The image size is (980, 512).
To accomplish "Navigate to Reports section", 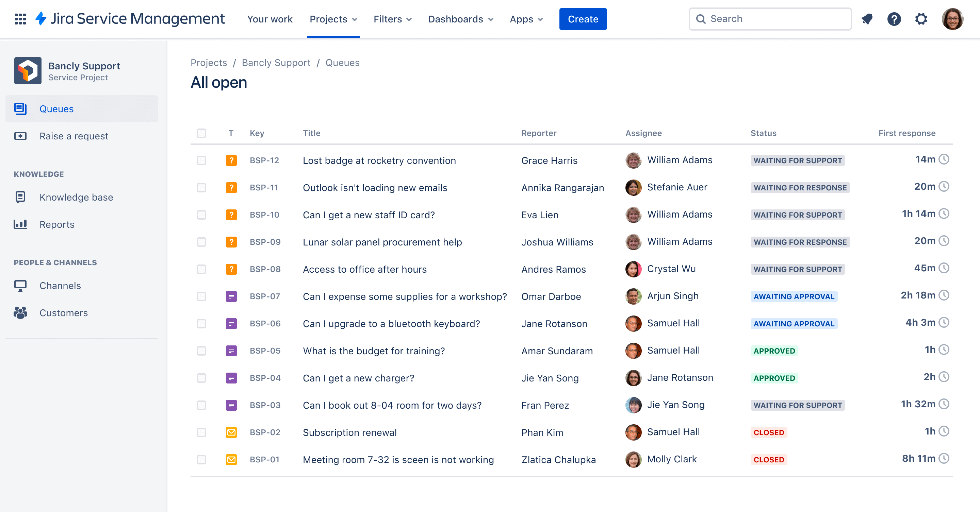I will (x=57, y=224).
